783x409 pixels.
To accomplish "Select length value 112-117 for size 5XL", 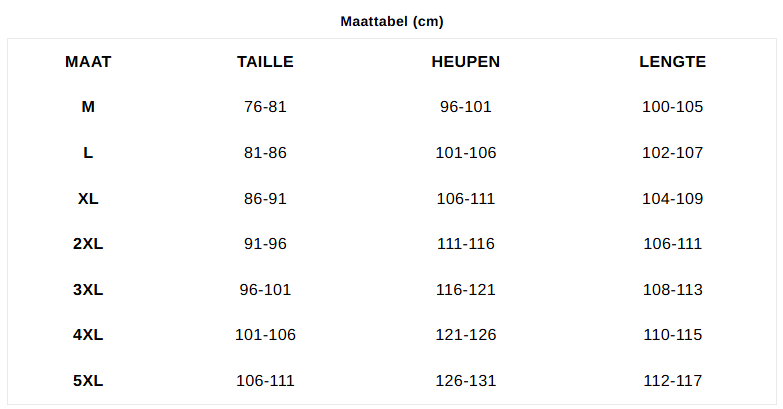I will point(672,381).
